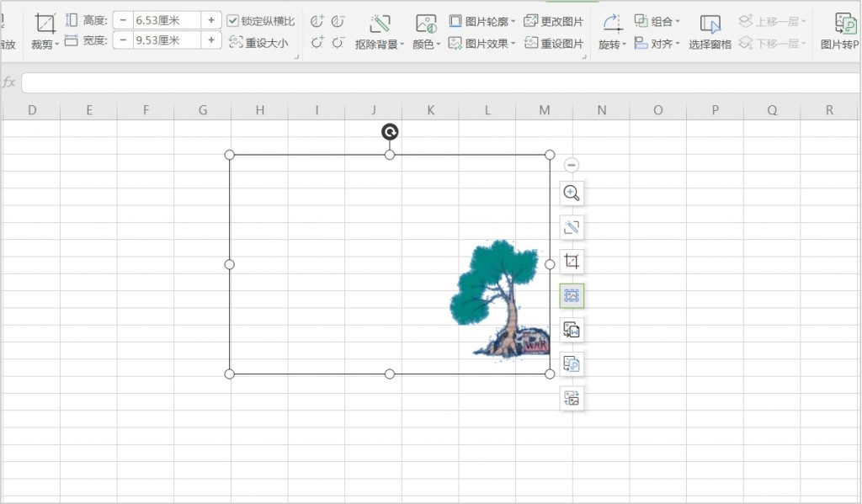
Task: Select column F header
Action: [x=146, y=110]
